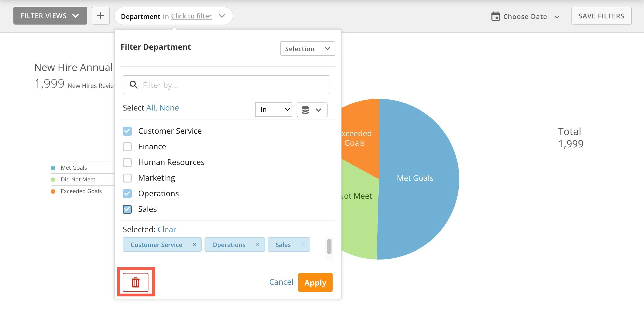
Task: Click the Cancel link
Action: pos(281,282)
